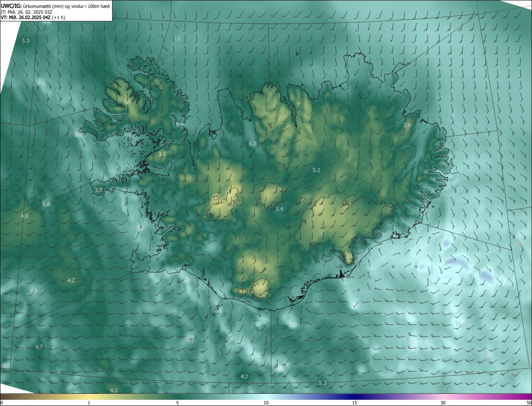The height and width of the screenshot is (406, 532).
Task: Click the map title 'Úrkomumætti (mm) og vindur'
Action: [54, 5]
